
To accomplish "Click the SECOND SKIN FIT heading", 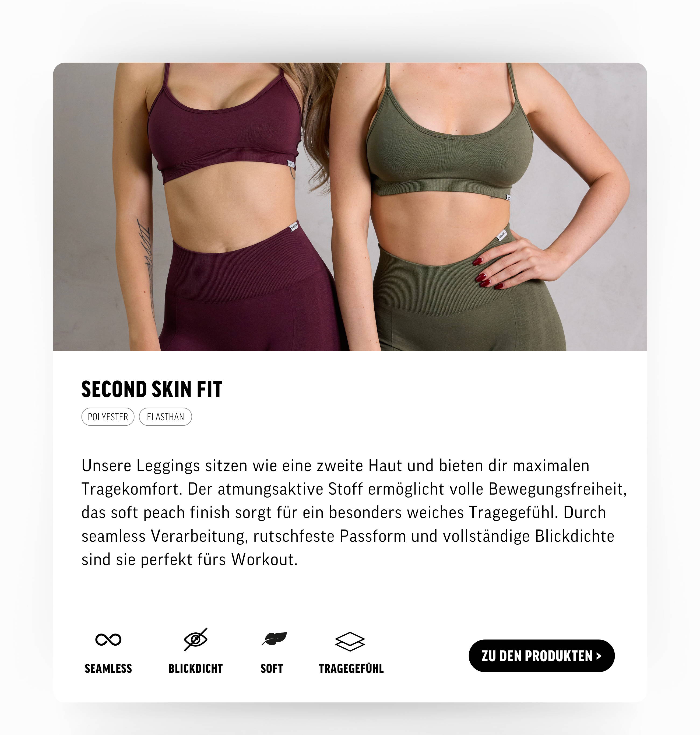I will pos(152,389).
